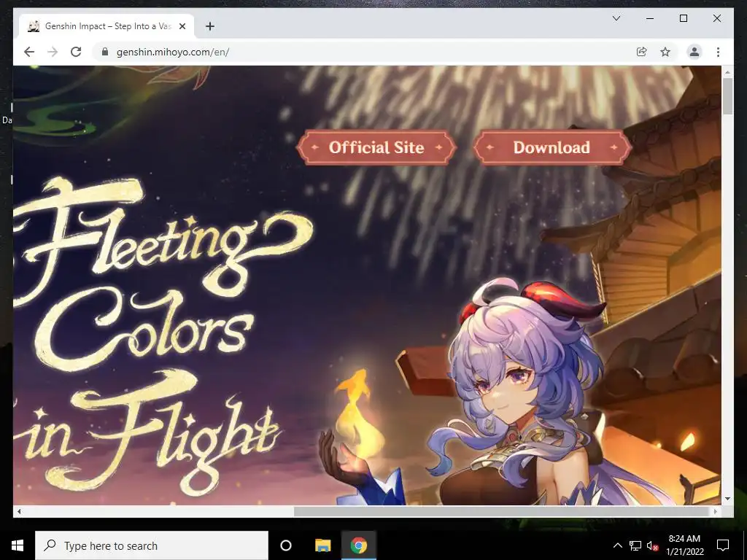Screen dimensions: 747x560
Task: Open File Explorer from the taskbar
Action: click(322, 545)
